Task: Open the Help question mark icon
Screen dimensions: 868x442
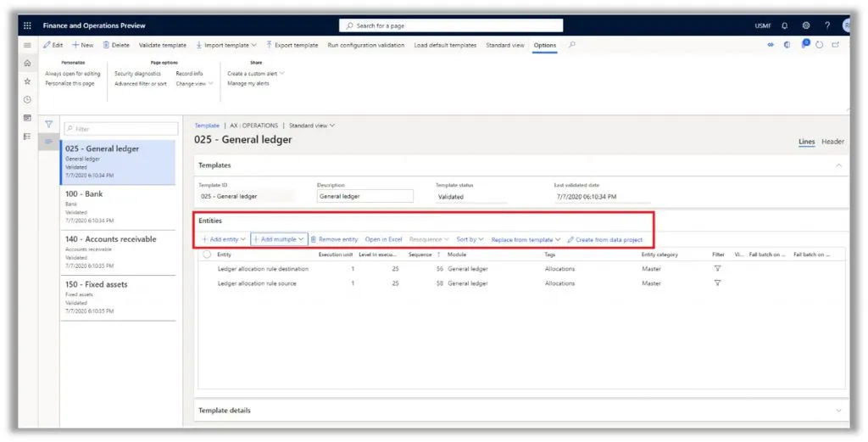Action: tap(827, 25)
